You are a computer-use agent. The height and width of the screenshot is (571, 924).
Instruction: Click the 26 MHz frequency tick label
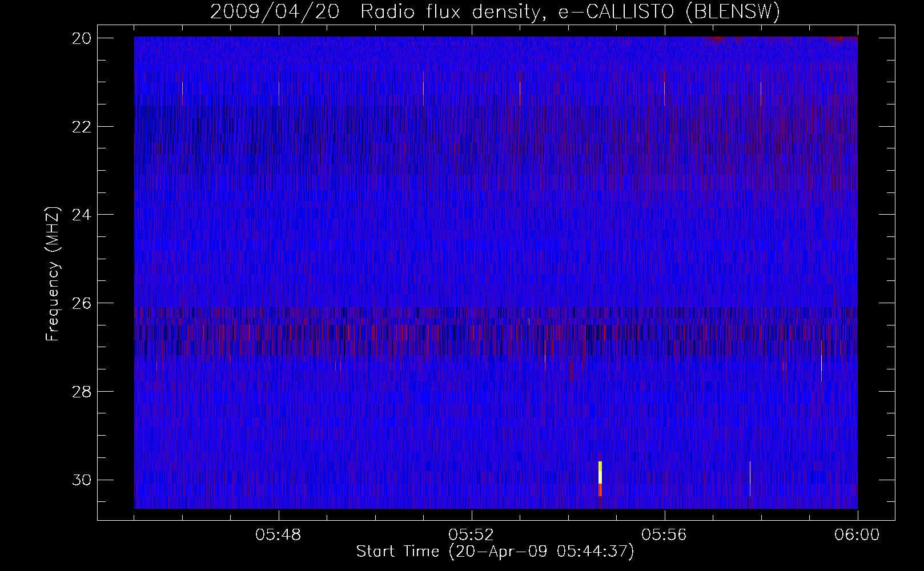point(82,303)
